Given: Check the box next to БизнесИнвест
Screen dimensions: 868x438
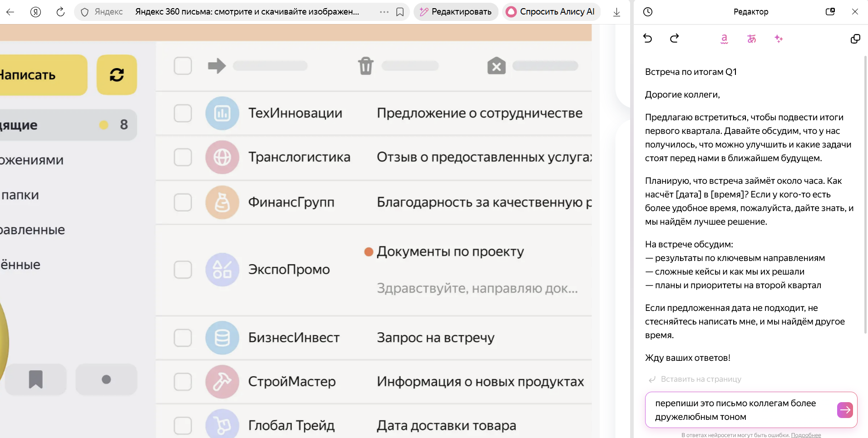Looking at the screenshot, I should pos(183,338).
